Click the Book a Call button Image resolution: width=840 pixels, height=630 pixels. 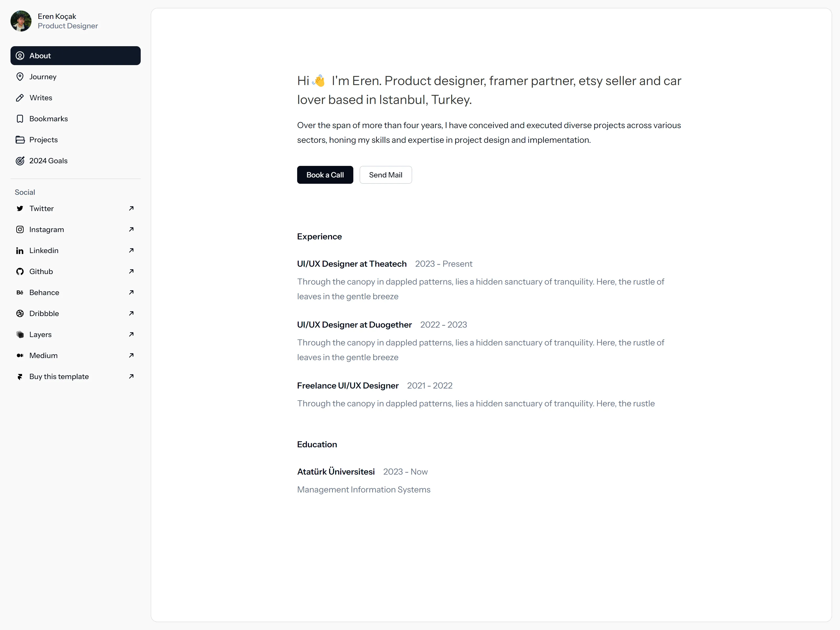tap(325, 175)
